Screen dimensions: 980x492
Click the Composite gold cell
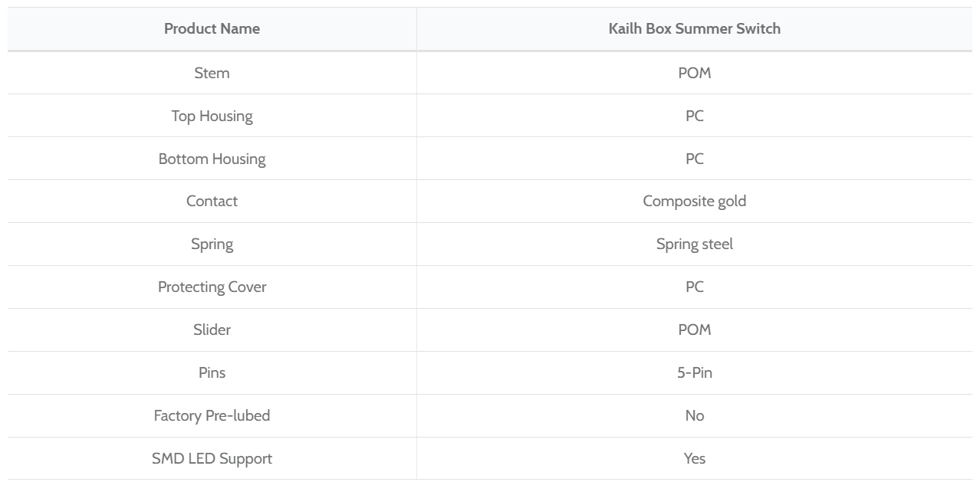[694, 201]
